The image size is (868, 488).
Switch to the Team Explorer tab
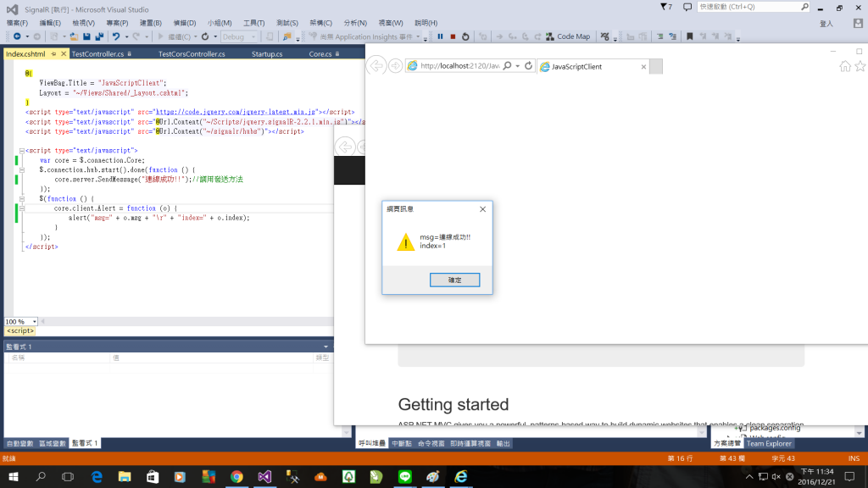click(769, 444)
